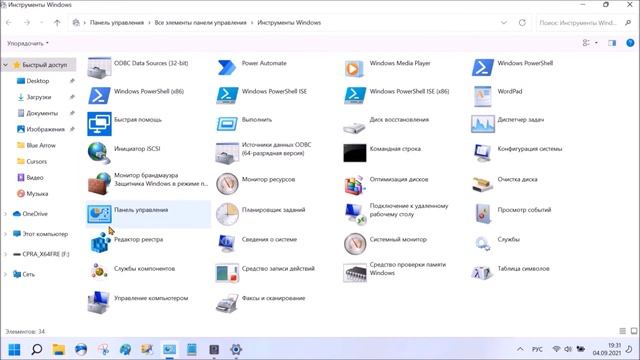Open taskbar Search magnifier

point(37,349)
